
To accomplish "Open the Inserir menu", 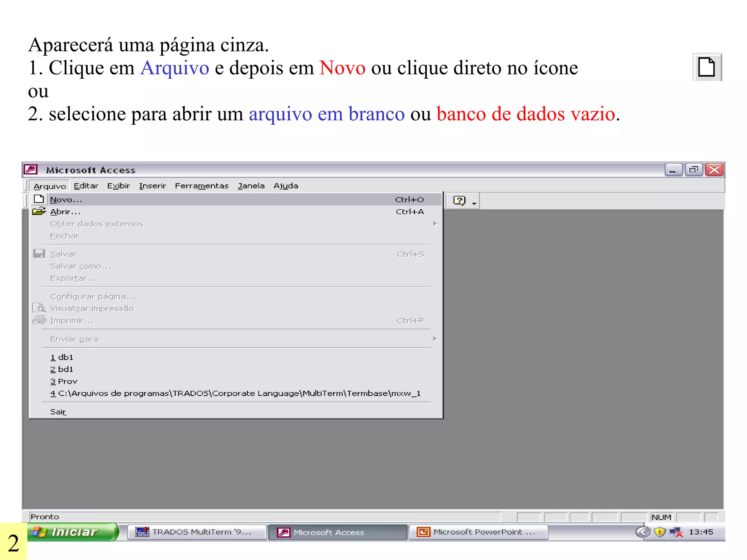I will 152,186.
